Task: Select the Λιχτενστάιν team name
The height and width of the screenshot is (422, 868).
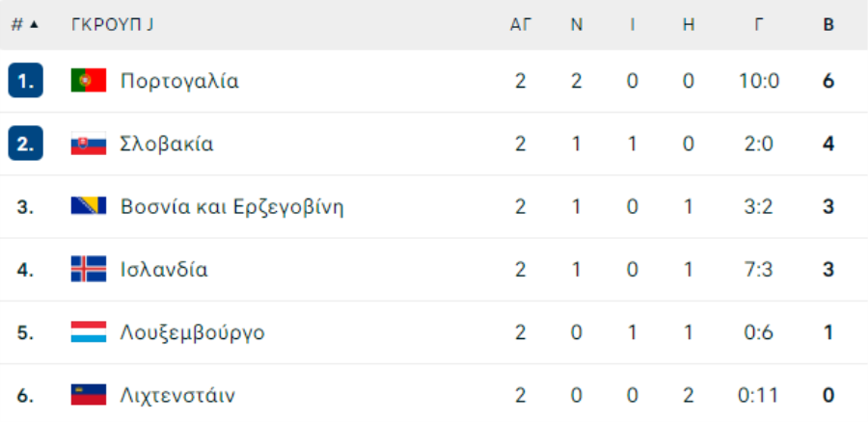Action: [177, 396]
